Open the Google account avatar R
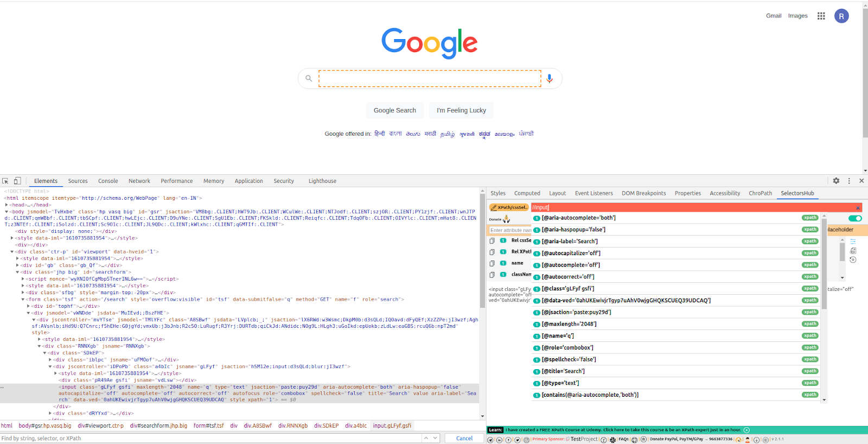The height and width of the screenshot is (444, 868). pos(841,16)
